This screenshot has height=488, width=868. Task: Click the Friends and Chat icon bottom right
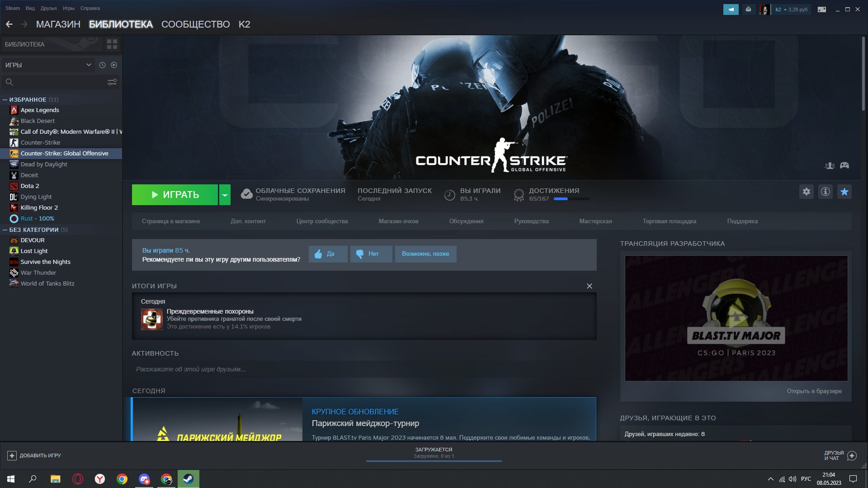(x=852, y=455)
